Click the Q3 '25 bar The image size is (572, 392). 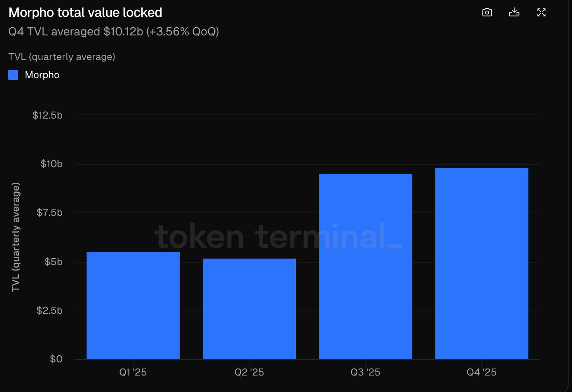[x=366, y=266]
